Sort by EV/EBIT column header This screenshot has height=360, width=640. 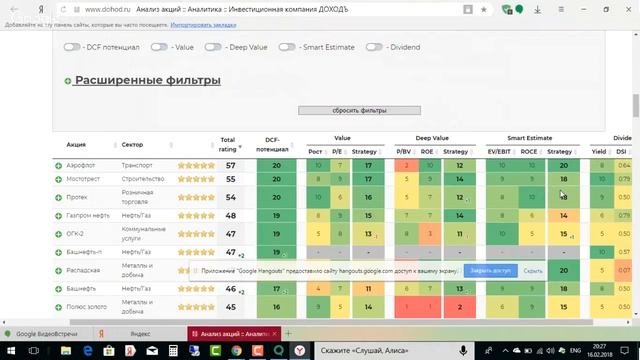coord(499,151)
